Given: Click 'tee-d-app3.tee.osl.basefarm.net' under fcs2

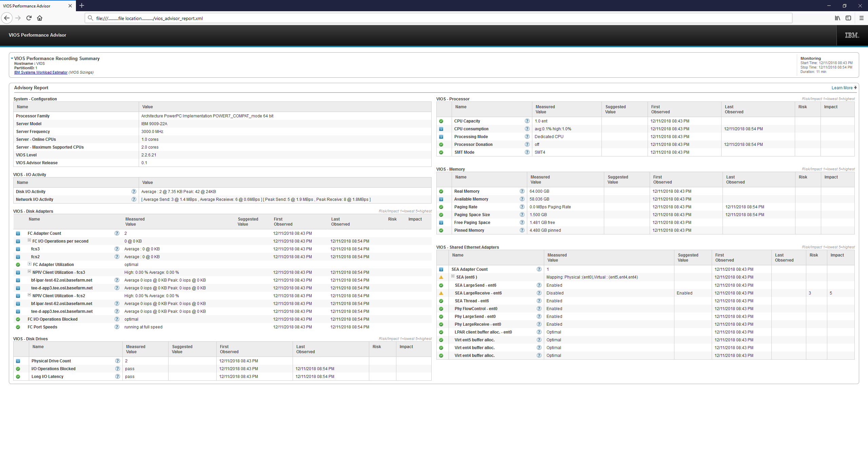Looking at the screenshot, I should point(62,311).
